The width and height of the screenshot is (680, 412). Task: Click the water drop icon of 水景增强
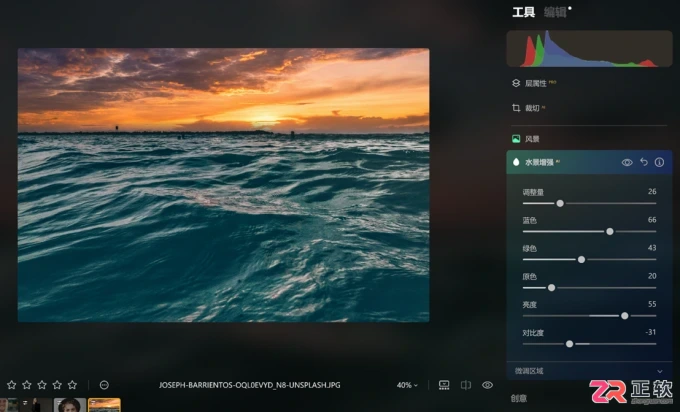click(x=516, y=162)
